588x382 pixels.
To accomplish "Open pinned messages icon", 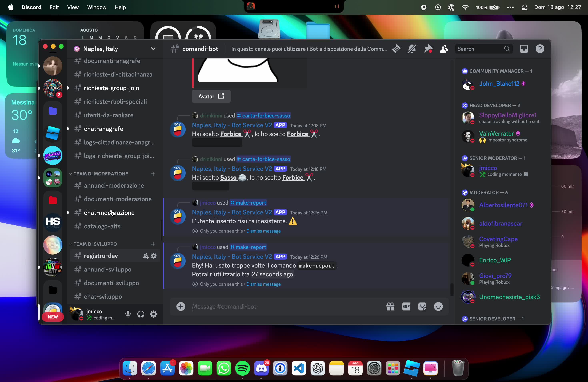I will click(428, 49).
